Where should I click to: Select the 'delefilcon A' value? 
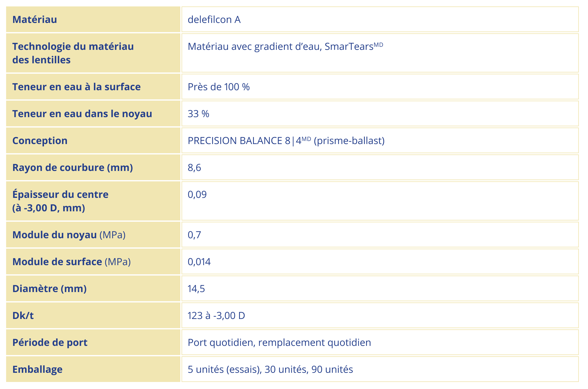click(214, 20)
